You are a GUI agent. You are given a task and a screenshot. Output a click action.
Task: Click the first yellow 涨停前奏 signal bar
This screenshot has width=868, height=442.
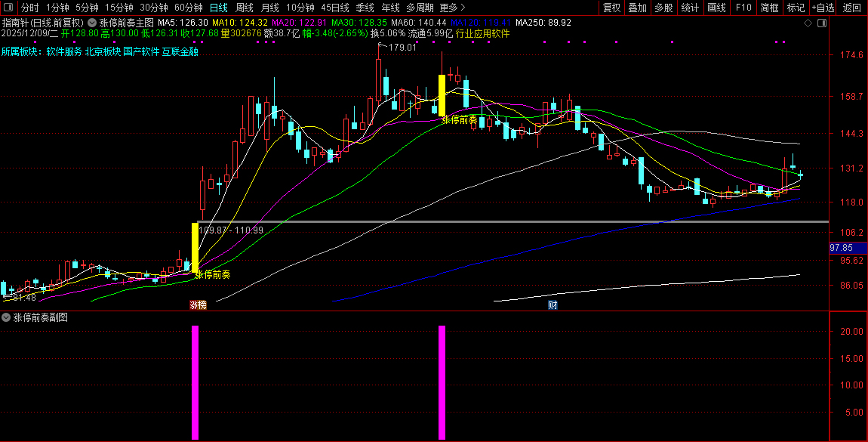[195, 247]
